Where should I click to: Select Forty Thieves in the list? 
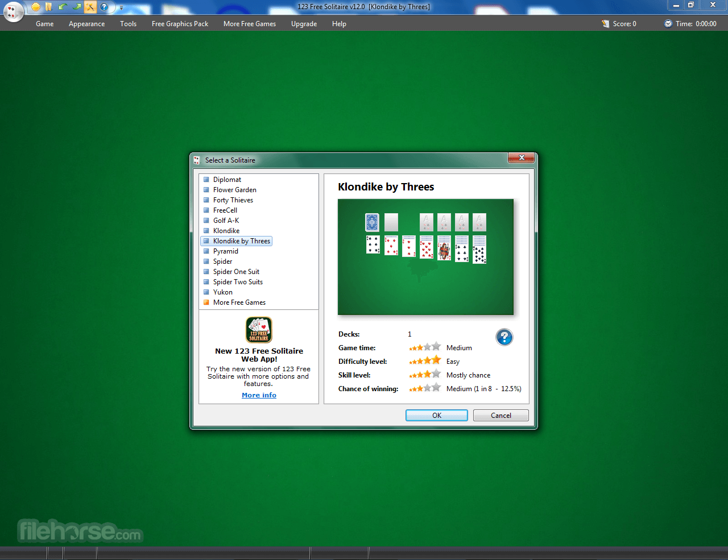point(233,200)
